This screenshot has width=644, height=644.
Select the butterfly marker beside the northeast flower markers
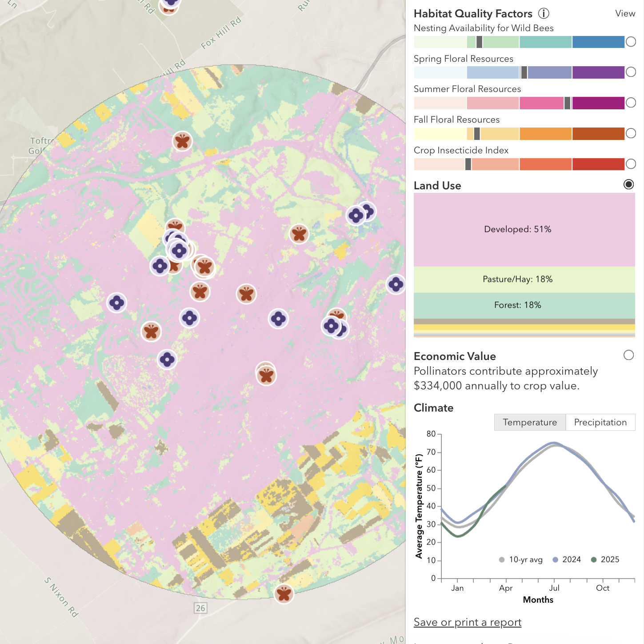point(299,234)
